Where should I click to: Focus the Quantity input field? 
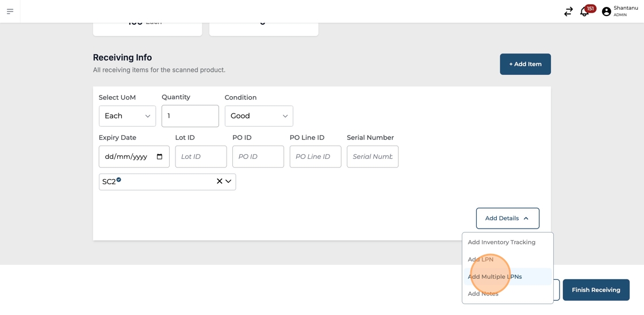point(190,116)
